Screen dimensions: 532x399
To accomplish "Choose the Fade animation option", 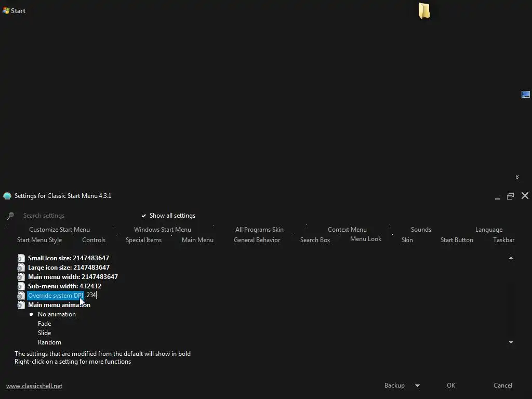I will (45, 324).
